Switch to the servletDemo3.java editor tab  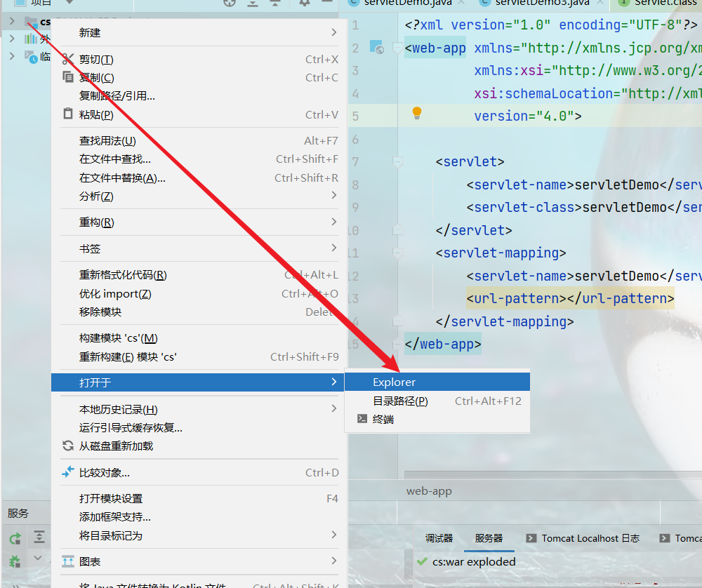click(543, 3)
